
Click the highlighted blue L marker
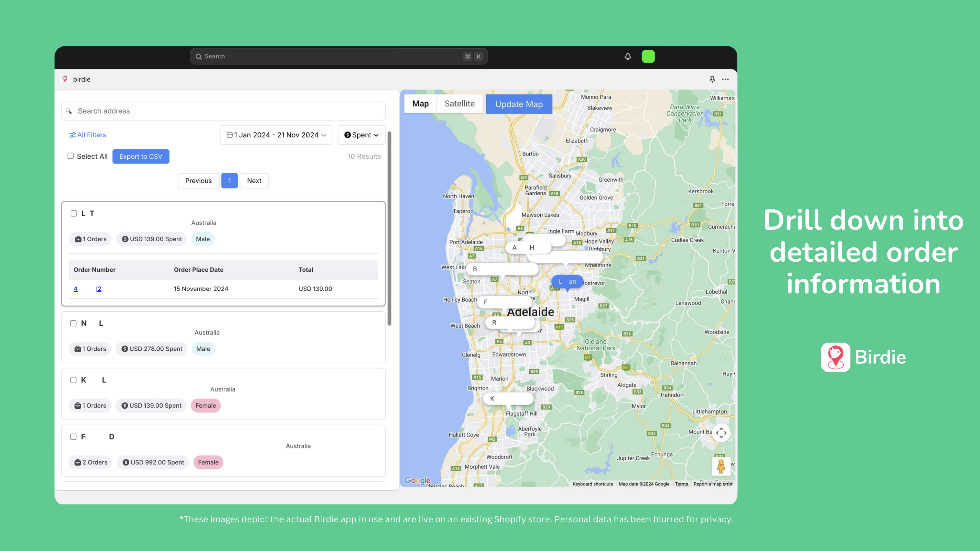(x=567, y=282)
